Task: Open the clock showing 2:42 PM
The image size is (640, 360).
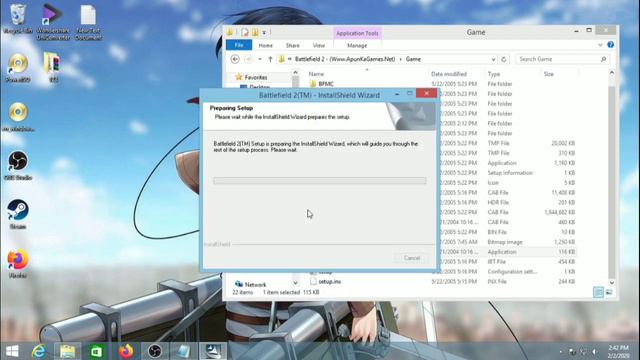Action: 618,351
